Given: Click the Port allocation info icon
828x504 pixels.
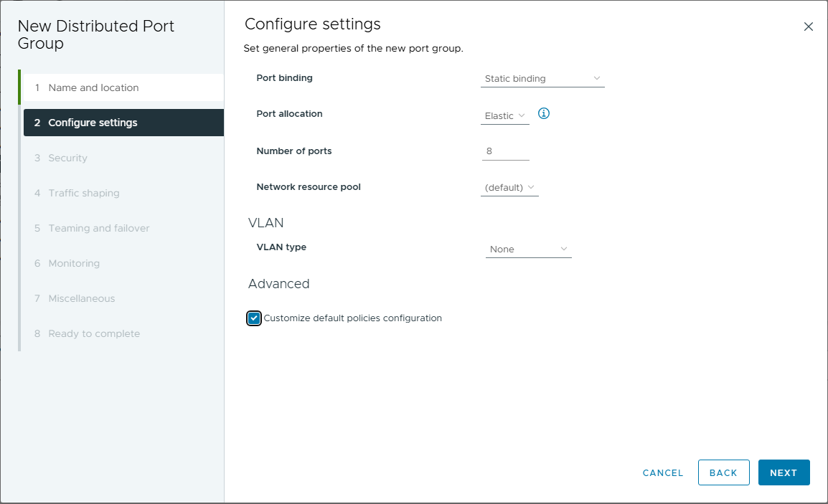Looking at the screenshot, I should click(544, 113).
